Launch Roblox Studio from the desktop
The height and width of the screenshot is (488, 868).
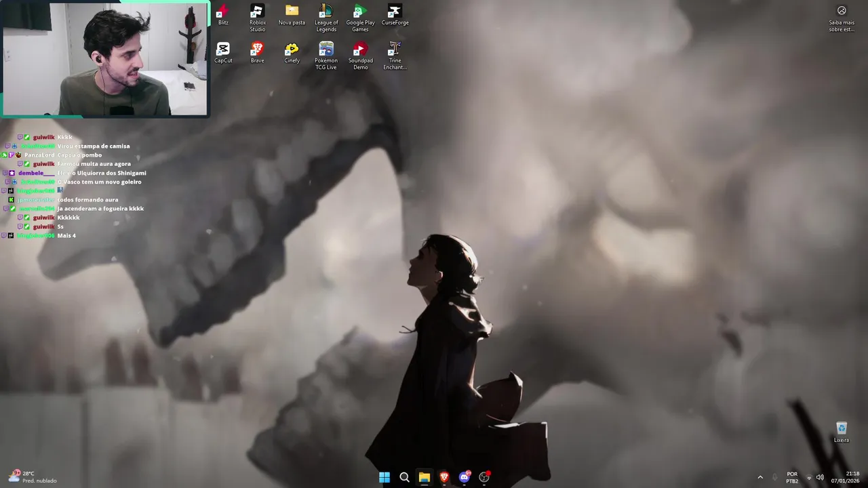click(x=257, y=18)
